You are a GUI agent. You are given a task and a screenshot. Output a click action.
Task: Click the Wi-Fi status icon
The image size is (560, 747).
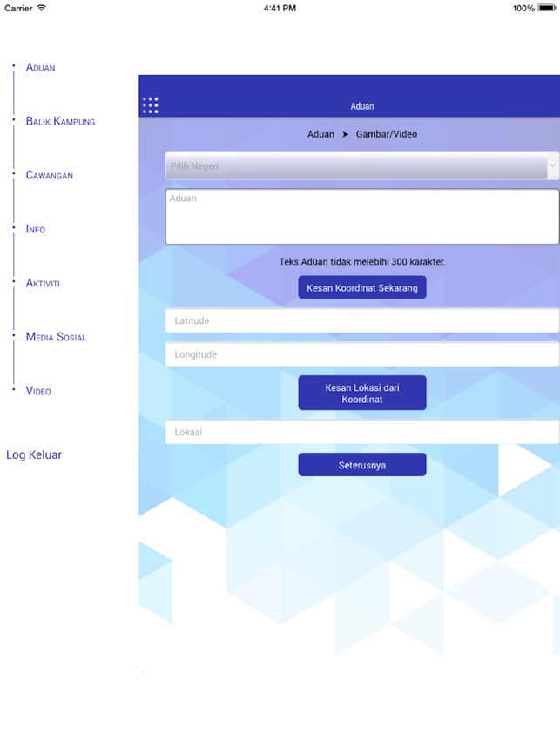click(x=42, y=8)
